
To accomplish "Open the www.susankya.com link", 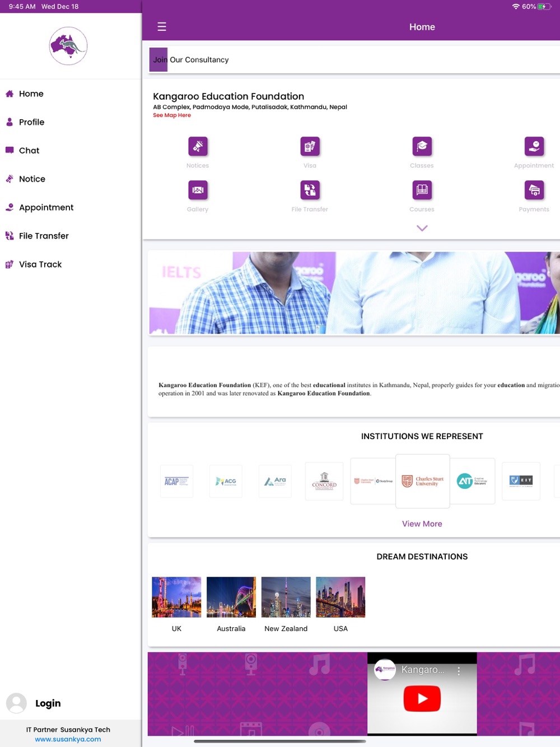I will pyautogui.click(x=68, y=739).
